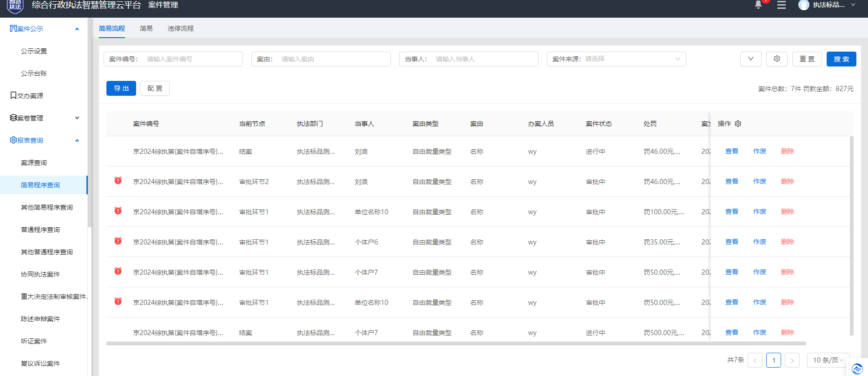Viewport: 868px width, 376px height.
Task: Open 陈述申辩案件 in sidebar
Action: tap(40, 319)
